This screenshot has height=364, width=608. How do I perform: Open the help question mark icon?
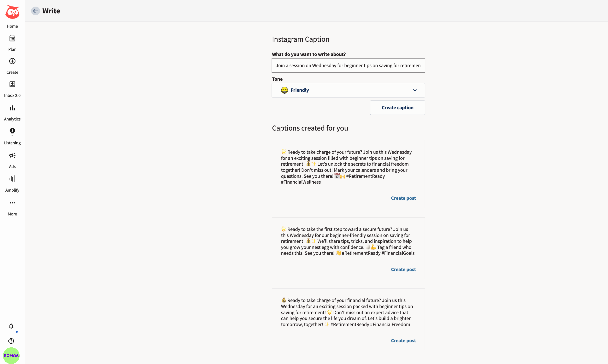11,341
